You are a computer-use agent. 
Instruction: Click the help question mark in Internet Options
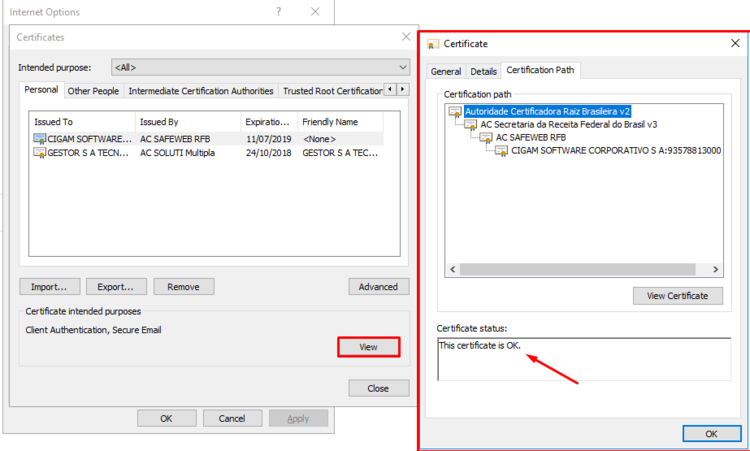click(x=278, y=11)
